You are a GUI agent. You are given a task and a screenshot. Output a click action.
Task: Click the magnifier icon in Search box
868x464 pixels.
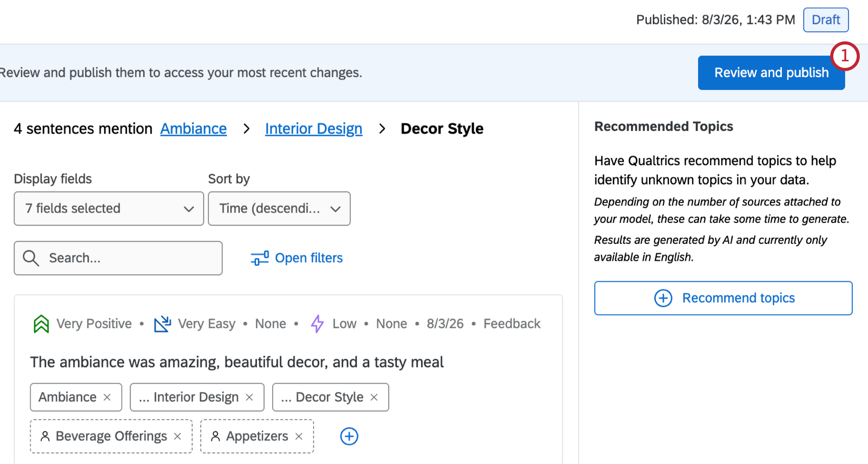pos(31,258)
